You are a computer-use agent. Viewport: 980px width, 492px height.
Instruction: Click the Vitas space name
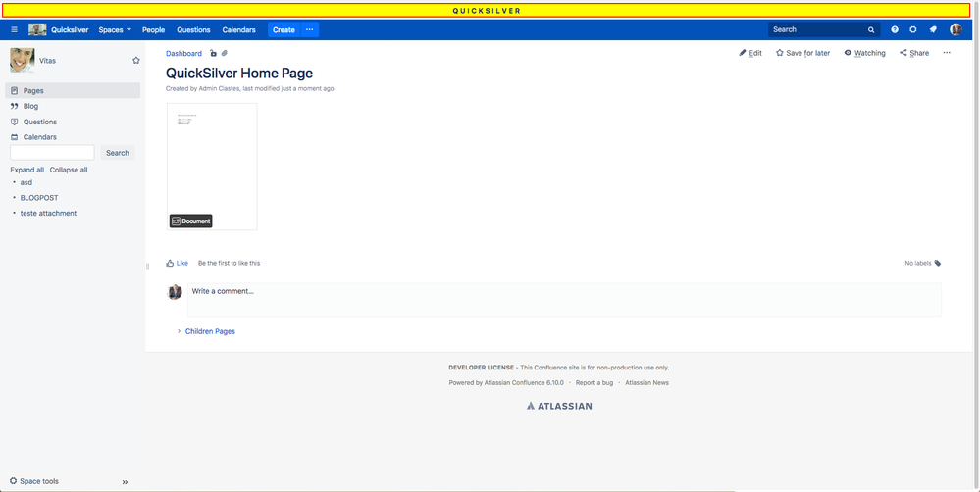click(x=47, y=61)
